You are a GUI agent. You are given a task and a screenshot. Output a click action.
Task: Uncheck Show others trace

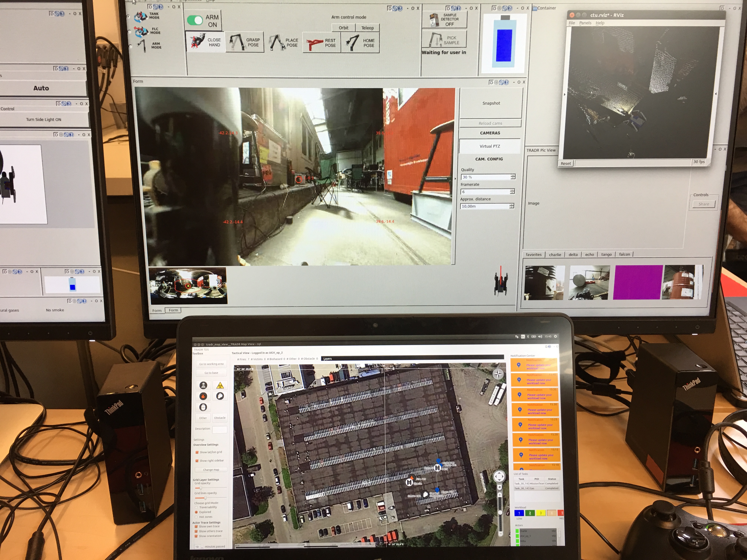(196, 531)
